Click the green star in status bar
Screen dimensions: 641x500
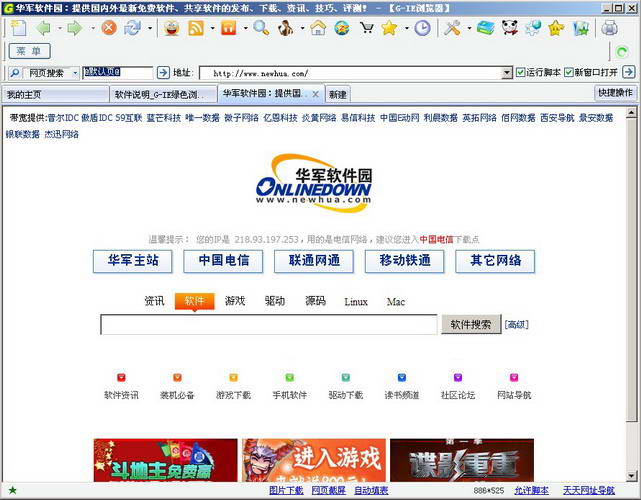click(x=13, y=490)
